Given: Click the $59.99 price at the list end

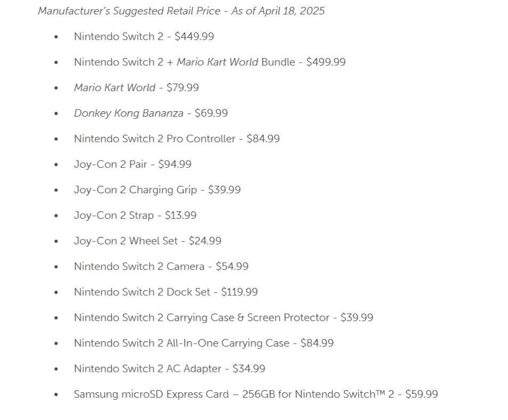Looking at the screenshot, I should coord(422,394).
